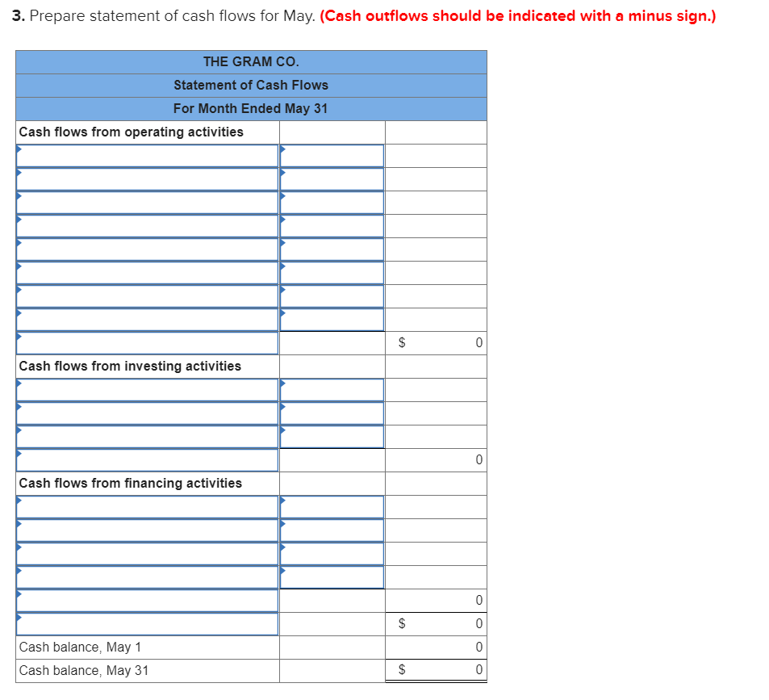
Task: Click the operating activities total $ 0 cell
Action: [x=436, y=343]
